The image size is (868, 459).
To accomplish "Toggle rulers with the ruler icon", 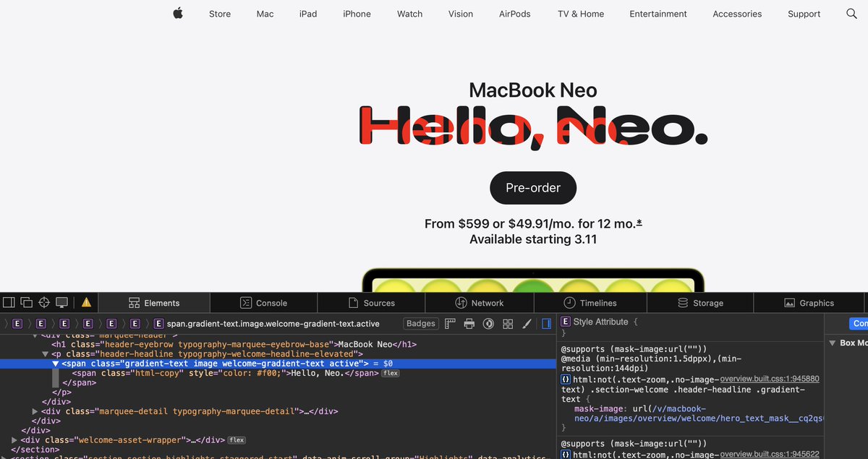I will click(450, 323).
